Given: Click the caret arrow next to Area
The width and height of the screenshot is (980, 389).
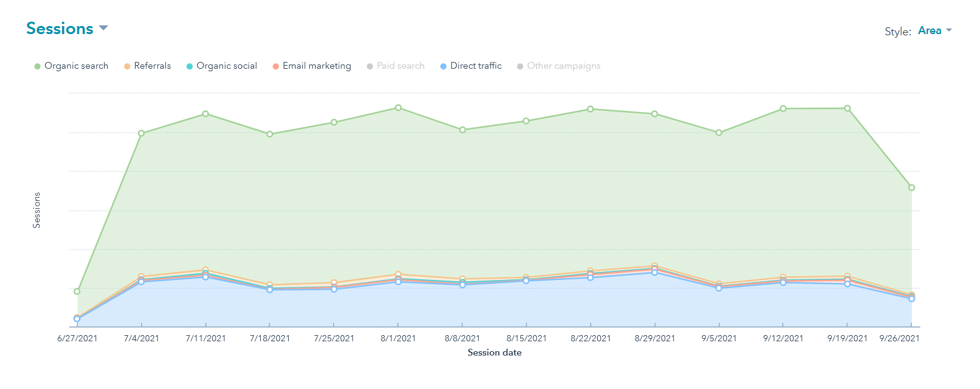Looking at the screenshot, I should click(x=949, y=30).
